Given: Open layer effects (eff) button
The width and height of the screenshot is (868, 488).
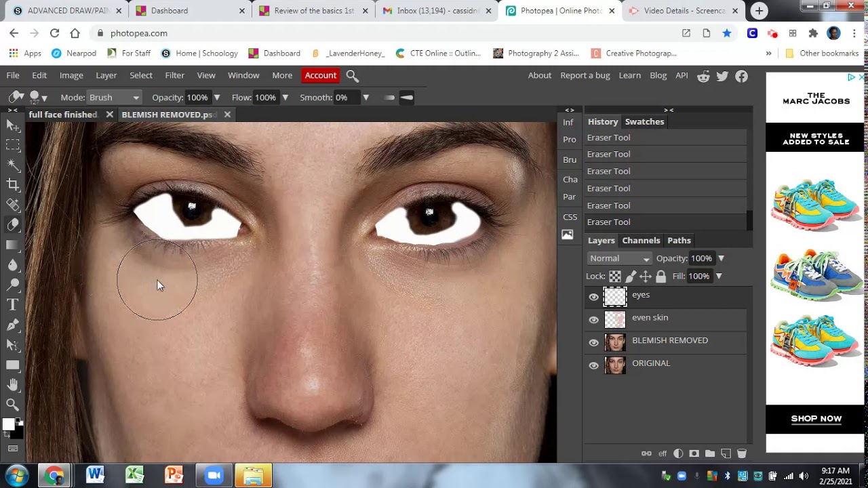Looking at the screenshot, I should (x=663, y=453).
